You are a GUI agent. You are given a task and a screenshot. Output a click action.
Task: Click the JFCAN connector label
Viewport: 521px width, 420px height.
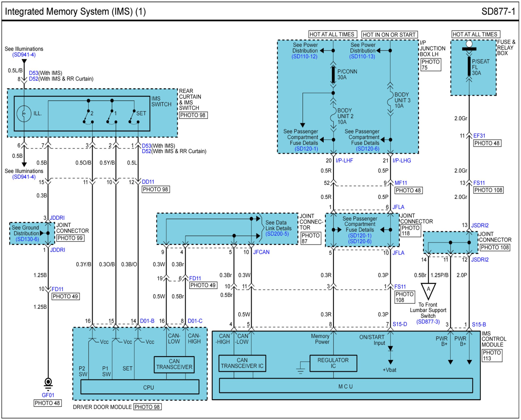click(261, 252)
